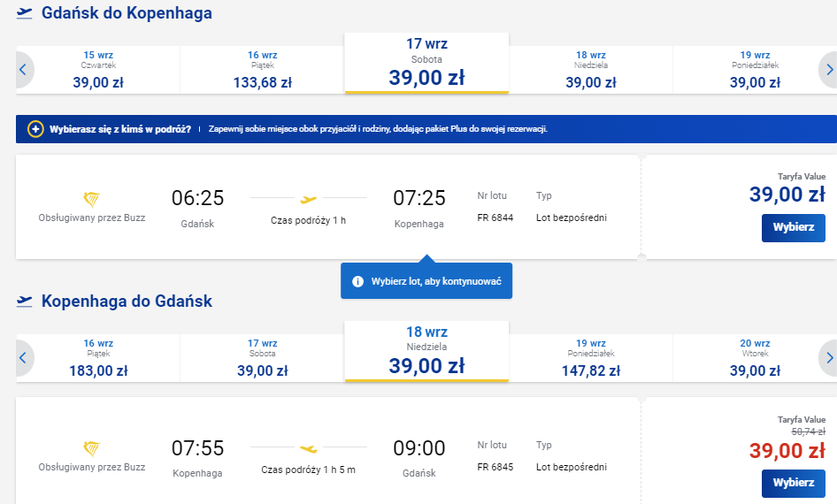
Task: Select outbound date 17 wrz Sobota
Action: [x=426, y=63]
